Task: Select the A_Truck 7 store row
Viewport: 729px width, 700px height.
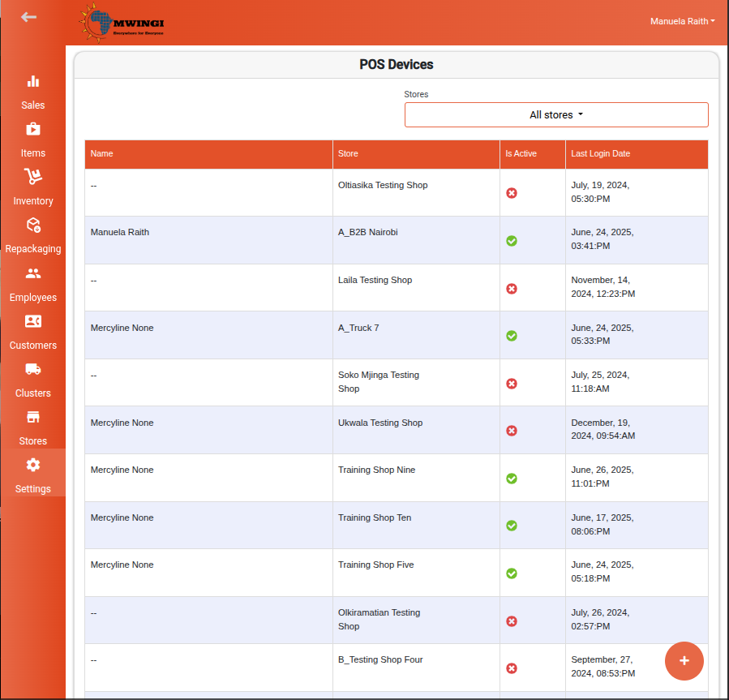Action: [396, 335]
